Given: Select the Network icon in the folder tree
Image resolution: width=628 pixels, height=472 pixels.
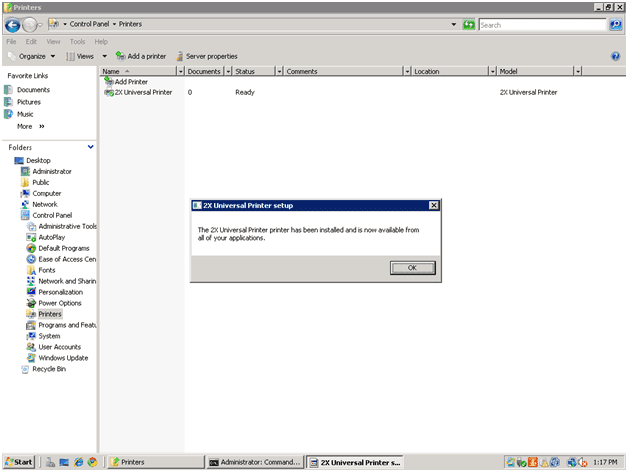Looking at the screenshot, I should 25,204.
